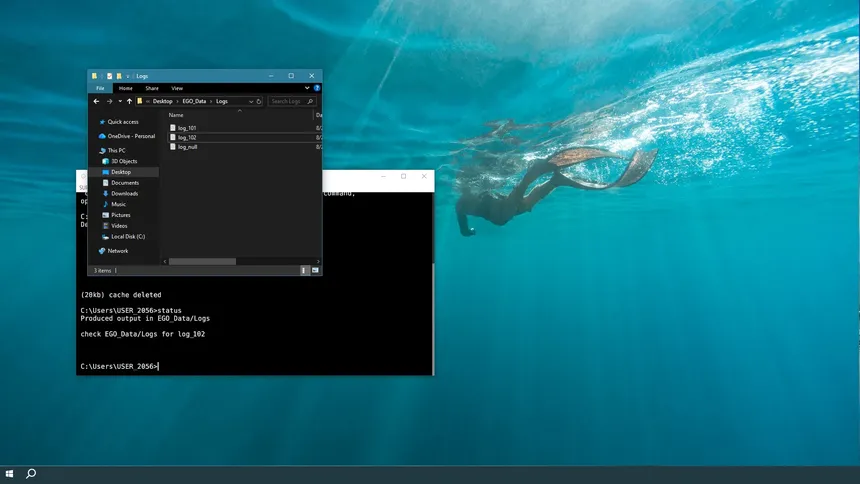Click Desktop in the address breadcrumb
Screen dimensions: 860x484
coord(162,102)
